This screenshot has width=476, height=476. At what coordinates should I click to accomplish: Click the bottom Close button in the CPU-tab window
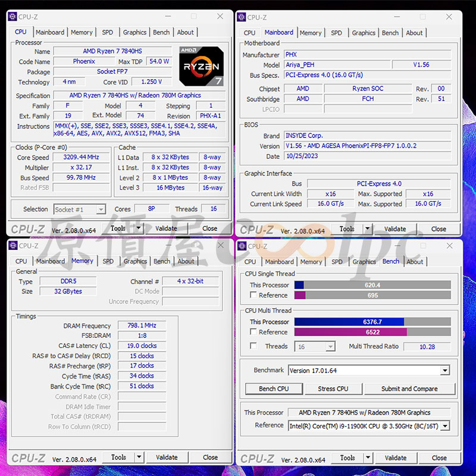[x=210, y=228]
